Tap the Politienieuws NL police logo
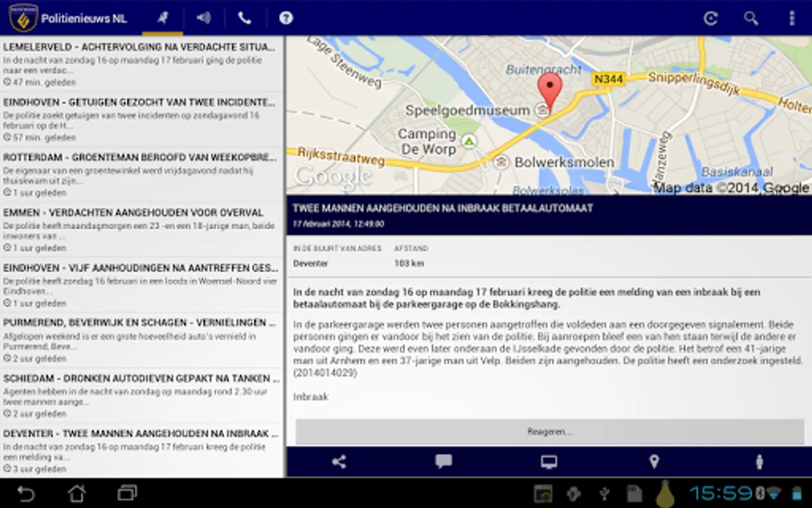This screenshot has height=508, width=812. [23, 18]
